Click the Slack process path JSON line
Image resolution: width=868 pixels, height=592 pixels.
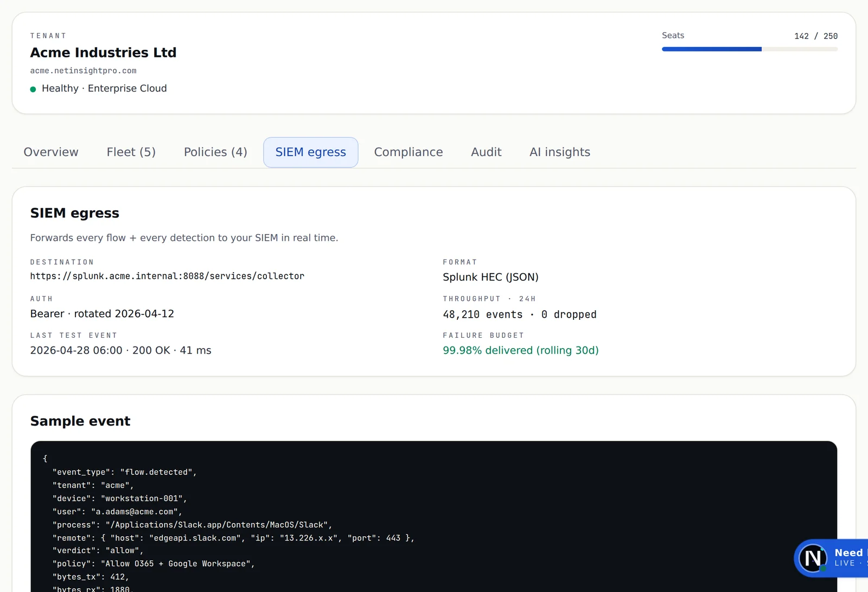tap(192, 525)
